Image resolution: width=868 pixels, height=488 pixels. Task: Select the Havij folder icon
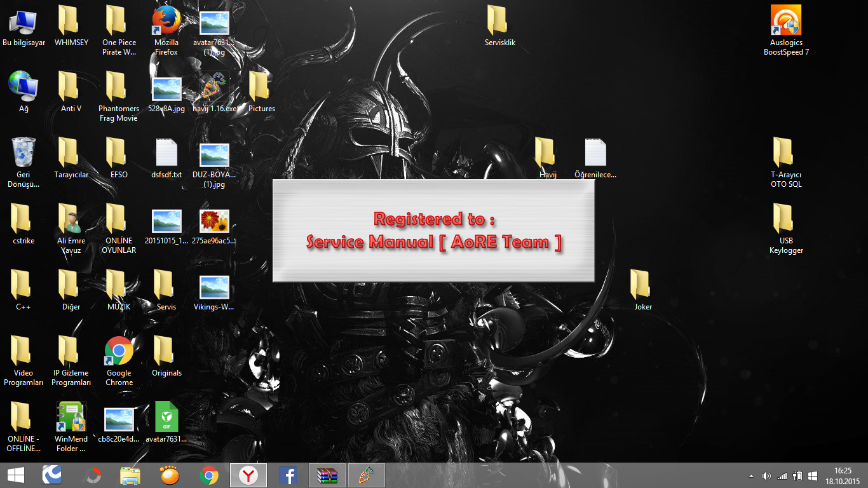[x=548, y=159]
